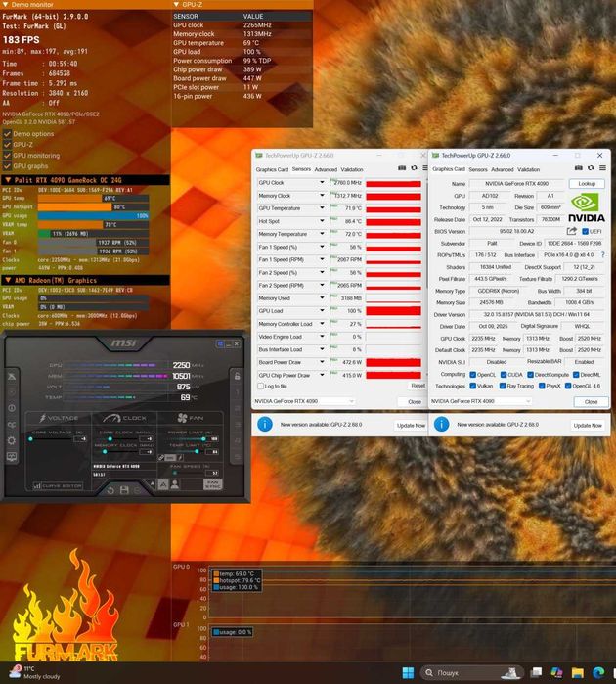Click the save floppy icon in Afterburner
This screenshot has width=616, height=684.
[x=124, y=490]
